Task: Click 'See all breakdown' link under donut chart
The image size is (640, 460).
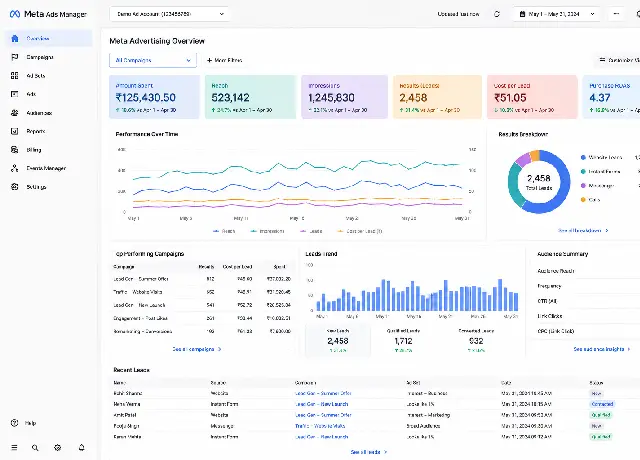Action: [x=583, y=231]
